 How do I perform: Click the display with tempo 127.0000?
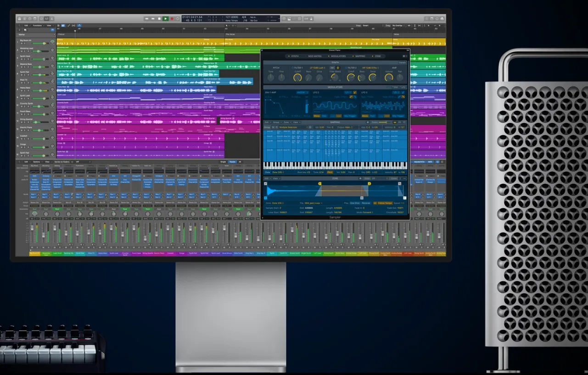click(x=231, y=18)
